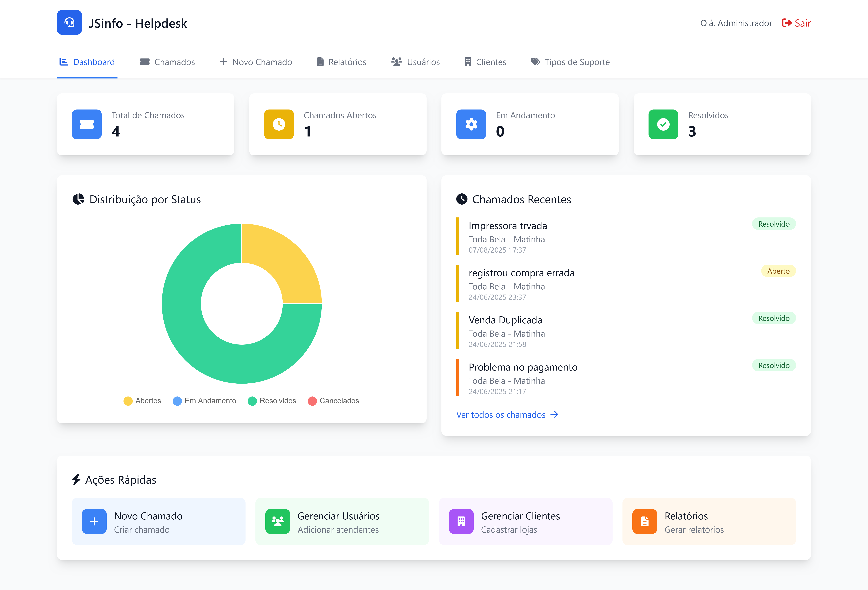Select the Usuários tab
Screen dimensions: 868x590
coord(415,62)
